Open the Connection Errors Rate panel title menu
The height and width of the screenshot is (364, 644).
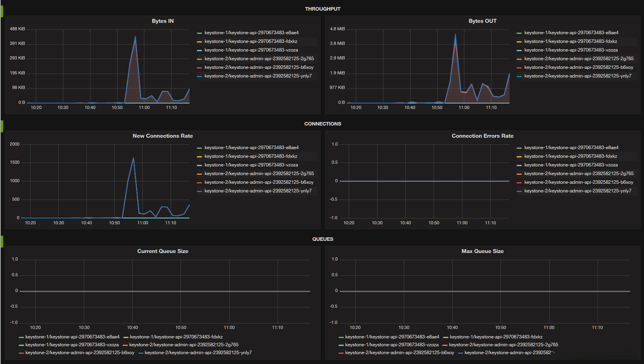[482, 136]
